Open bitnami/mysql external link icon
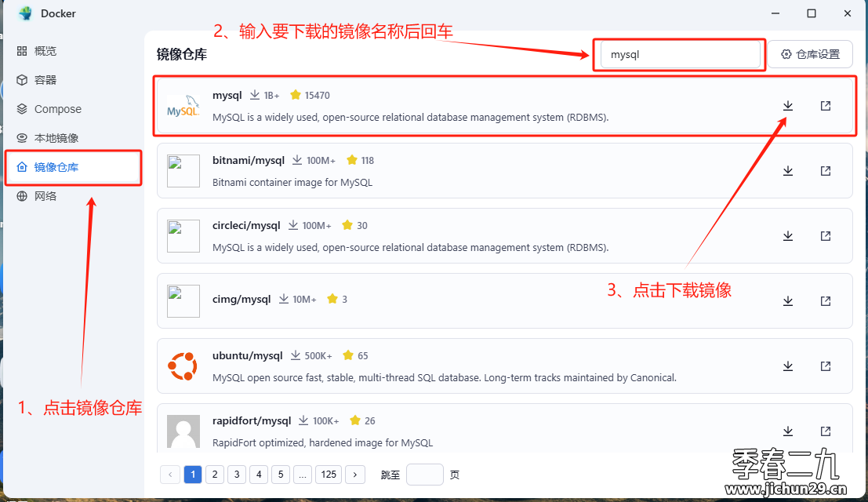 click(826, 171)
